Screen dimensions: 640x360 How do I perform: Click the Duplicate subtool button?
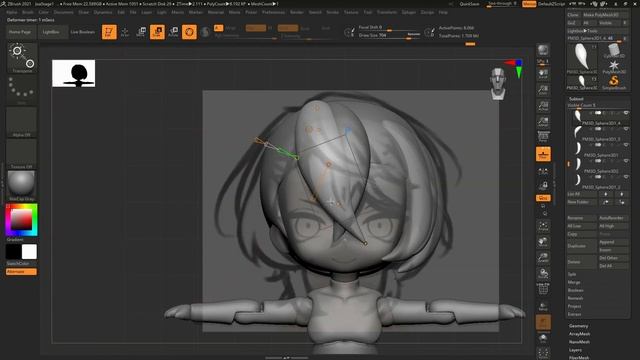pyautogui.click(x=581, y=246)
